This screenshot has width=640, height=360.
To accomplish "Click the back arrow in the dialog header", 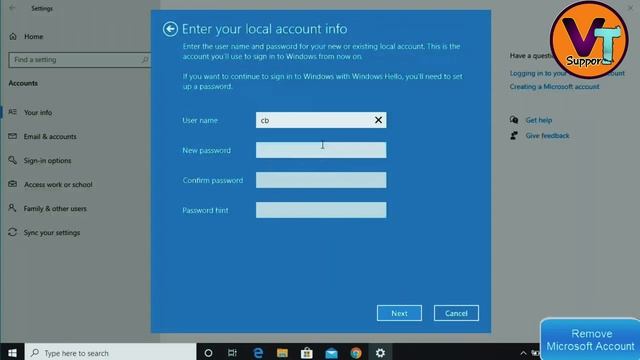I will [x=170, y=29].
